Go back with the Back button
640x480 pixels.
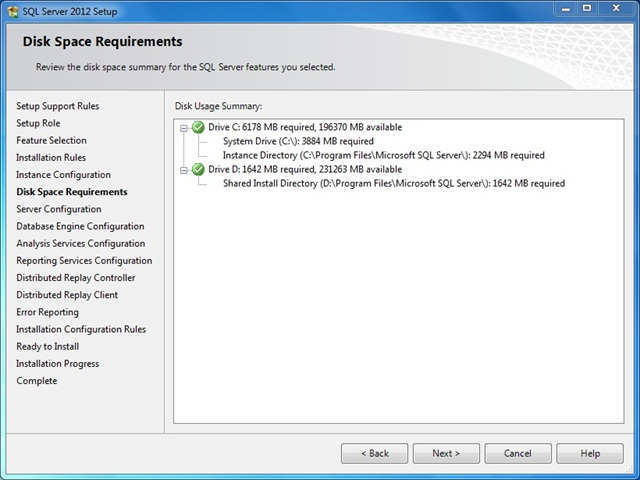[374, 453]
